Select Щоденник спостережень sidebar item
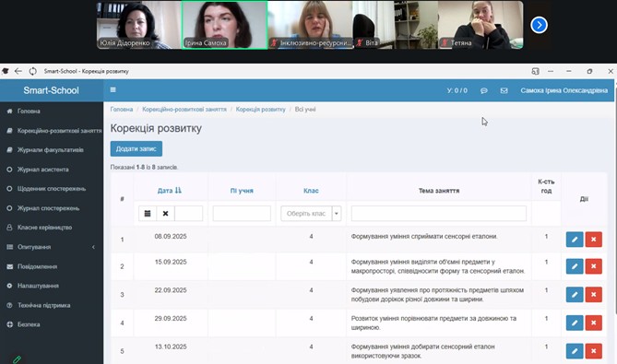The width and height of the screenshot is (617, 364). (52, 189)
